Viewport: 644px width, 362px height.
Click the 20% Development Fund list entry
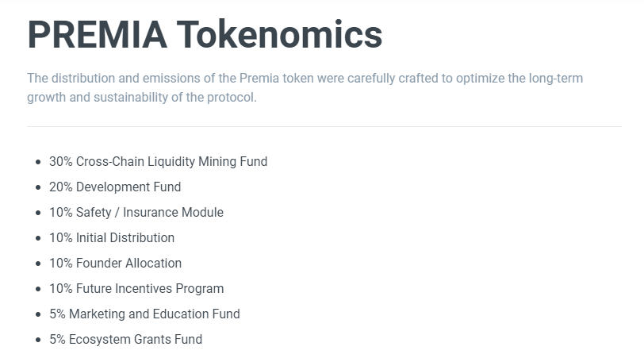click(x=115, y=187)
